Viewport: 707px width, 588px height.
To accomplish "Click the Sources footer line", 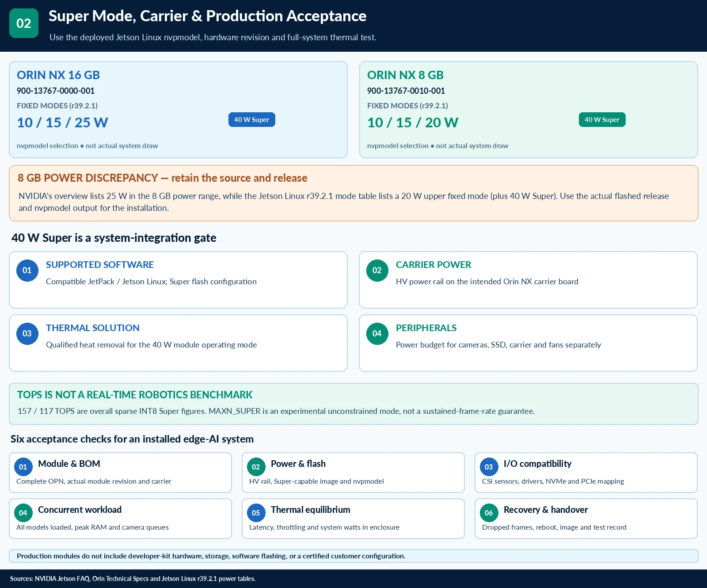I will (x=133, y=579).
